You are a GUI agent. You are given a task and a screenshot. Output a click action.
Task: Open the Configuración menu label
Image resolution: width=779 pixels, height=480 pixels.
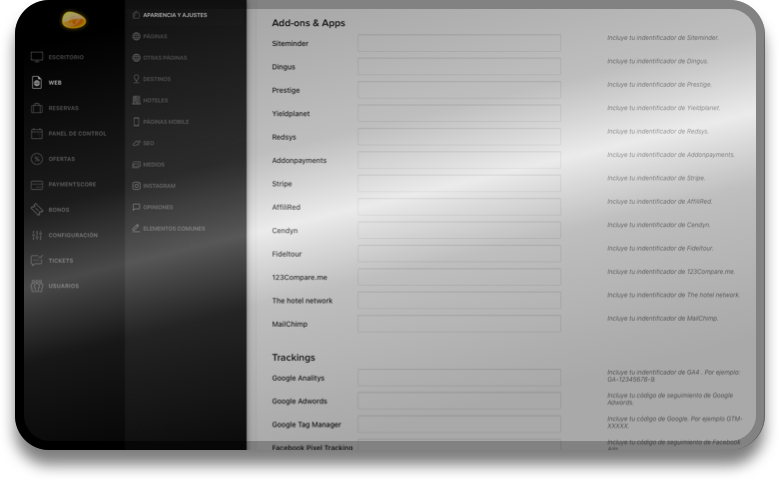[73, 235]
